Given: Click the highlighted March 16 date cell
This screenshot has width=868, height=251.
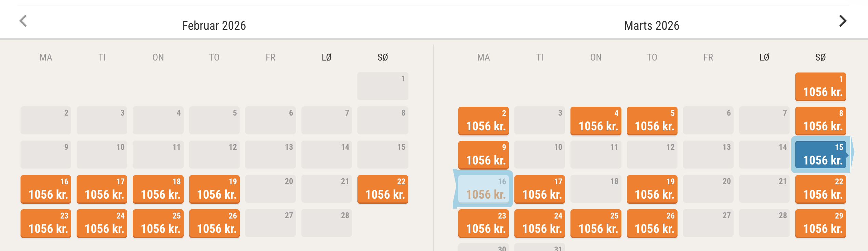Looking at the screenshot, I should [x=484, y=189].
